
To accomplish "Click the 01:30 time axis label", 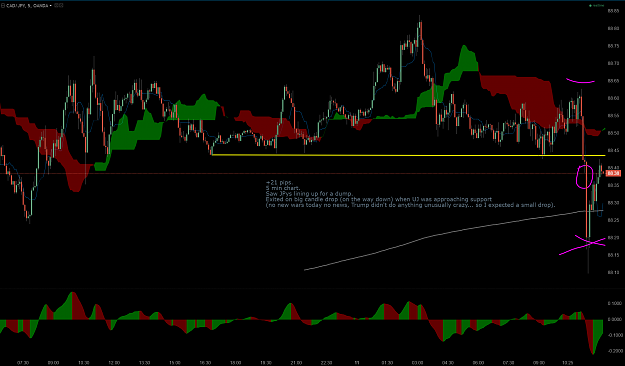I will click(x=387, y=363).
